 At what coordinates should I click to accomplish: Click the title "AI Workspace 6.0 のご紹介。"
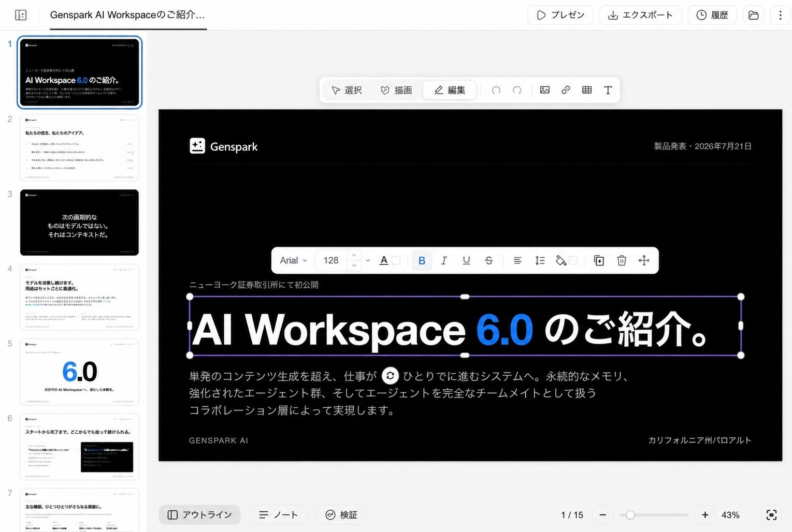[451, 329]
